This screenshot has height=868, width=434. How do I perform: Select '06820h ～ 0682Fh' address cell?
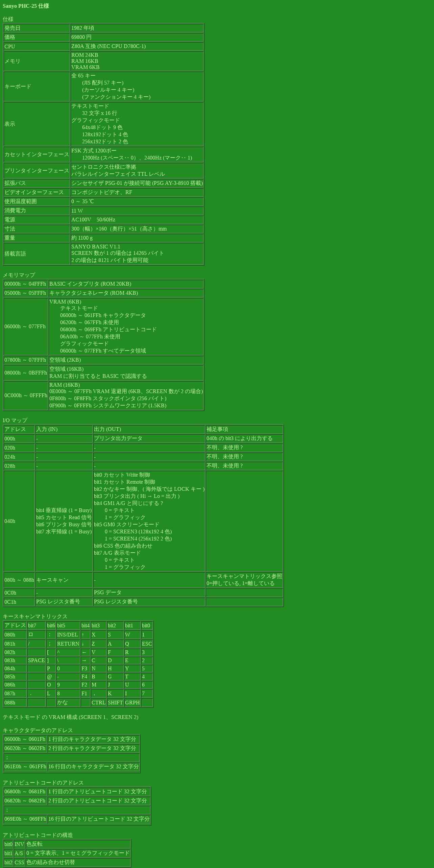coord(25,801)
